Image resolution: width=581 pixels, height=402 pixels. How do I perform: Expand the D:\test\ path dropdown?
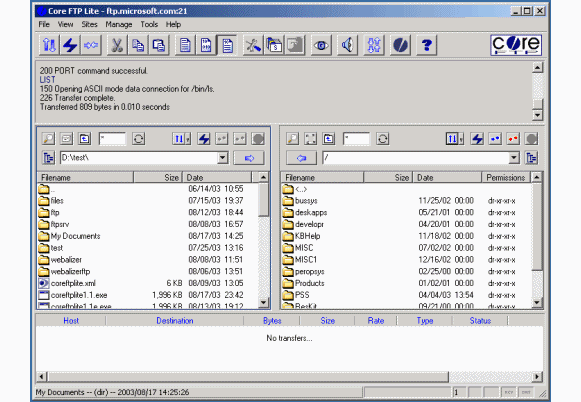coord(222,158)
